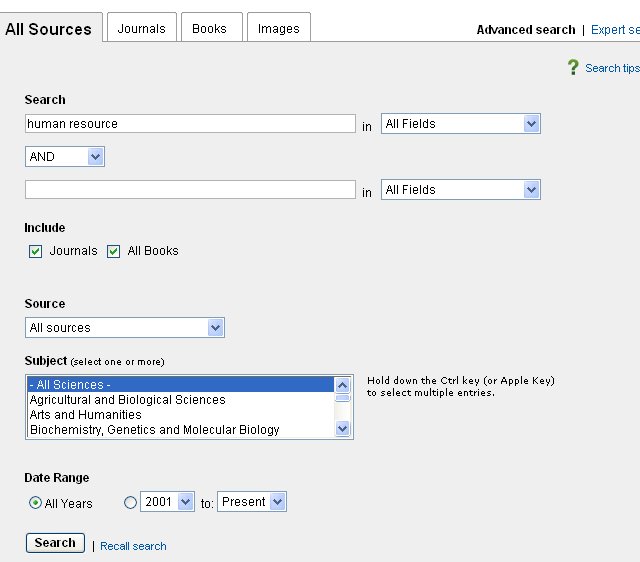Image resolution: width=640 pixels, height=562 pixels.
Task: Click the second empty search term field
Action: [190, 190]
